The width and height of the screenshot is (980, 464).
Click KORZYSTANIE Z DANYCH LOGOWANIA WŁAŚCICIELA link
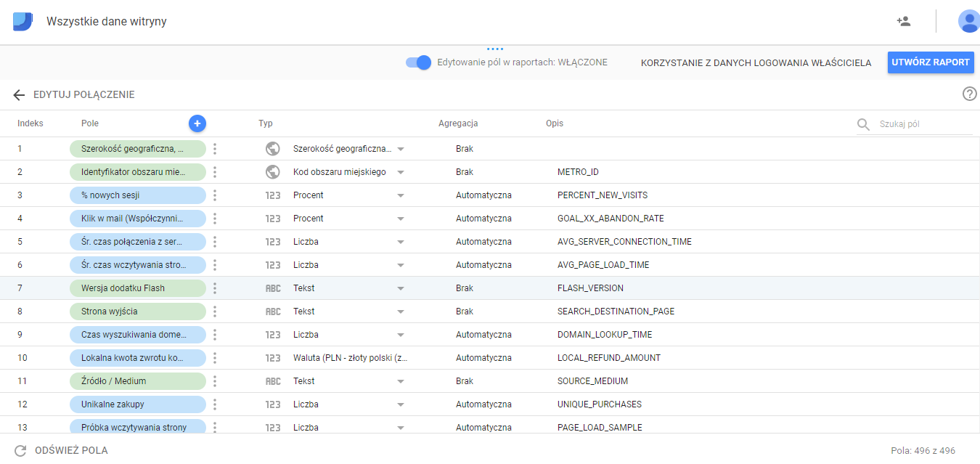pos(756,62)
